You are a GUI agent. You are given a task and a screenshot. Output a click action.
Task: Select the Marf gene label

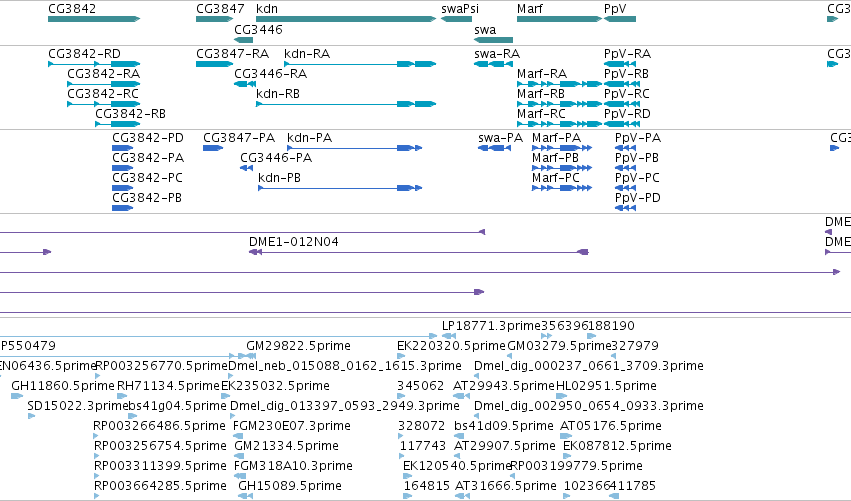530,9
